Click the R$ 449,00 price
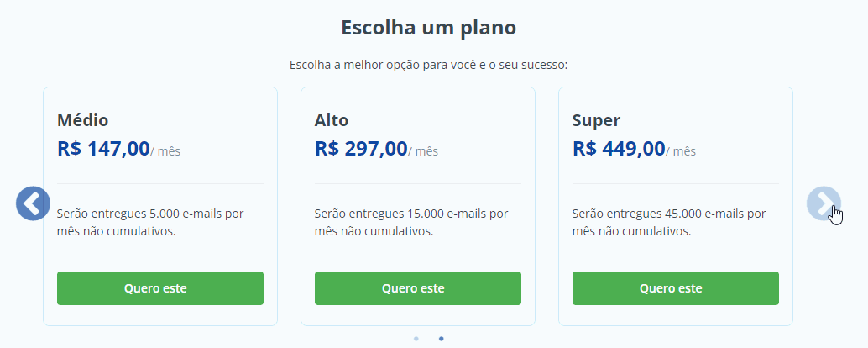 tap(619, 150)
